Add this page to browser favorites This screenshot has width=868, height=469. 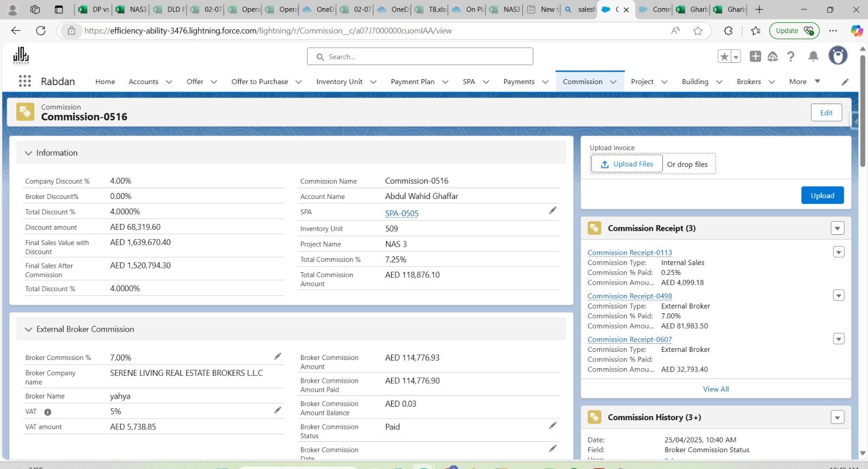698,31
